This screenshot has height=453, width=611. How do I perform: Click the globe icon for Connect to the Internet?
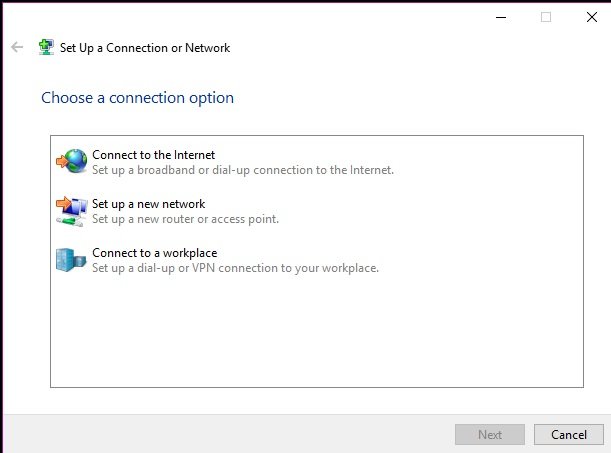pyautogui.click(x=72, y=161)
